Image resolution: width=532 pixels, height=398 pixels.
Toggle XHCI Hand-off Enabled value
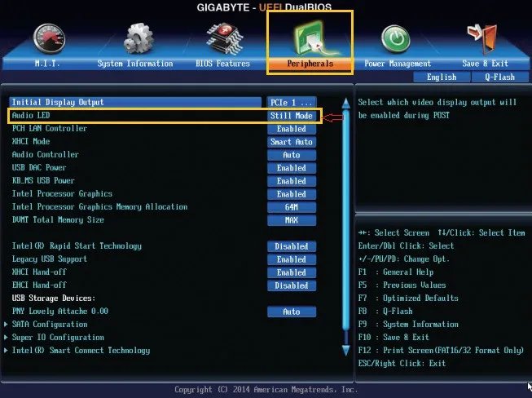(292, 272)
